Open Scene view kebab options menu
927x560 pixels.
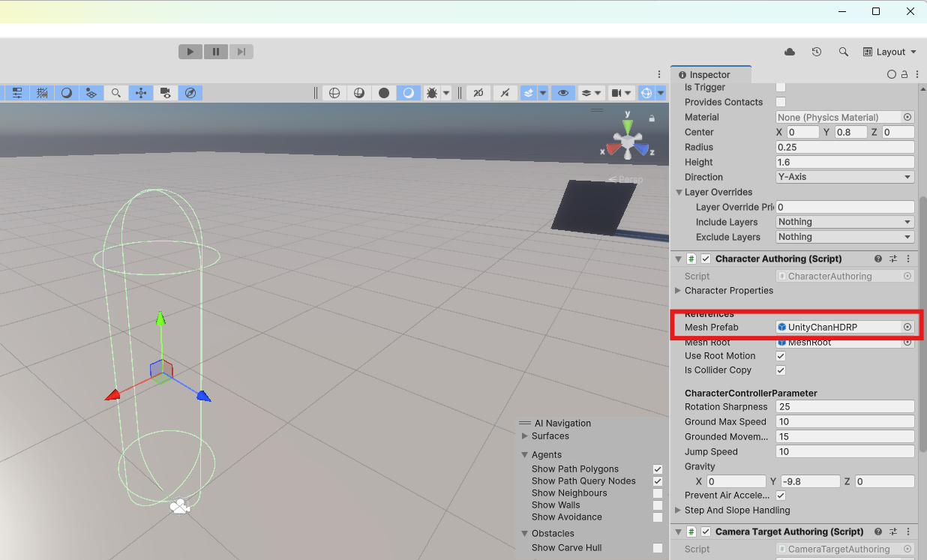[659, 74]
